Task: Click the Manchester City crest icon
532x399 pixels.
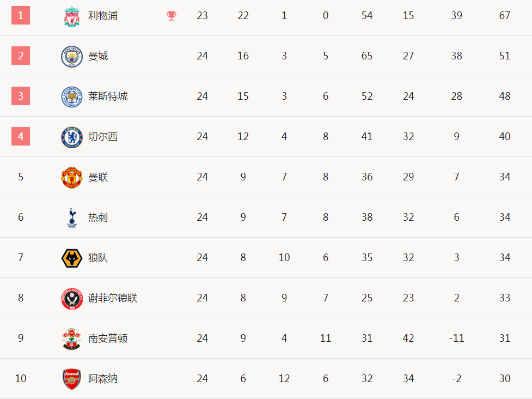Action: (x=71, y=56)
